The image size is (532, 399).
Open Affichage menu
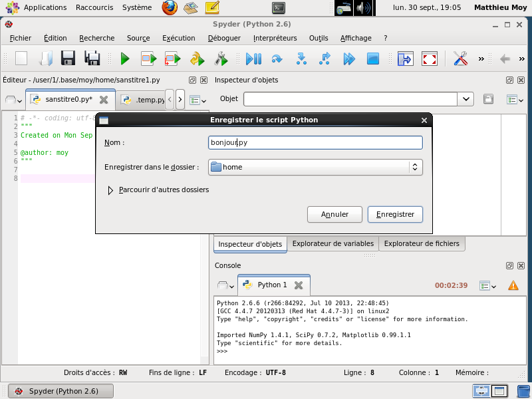pos(356,38)
